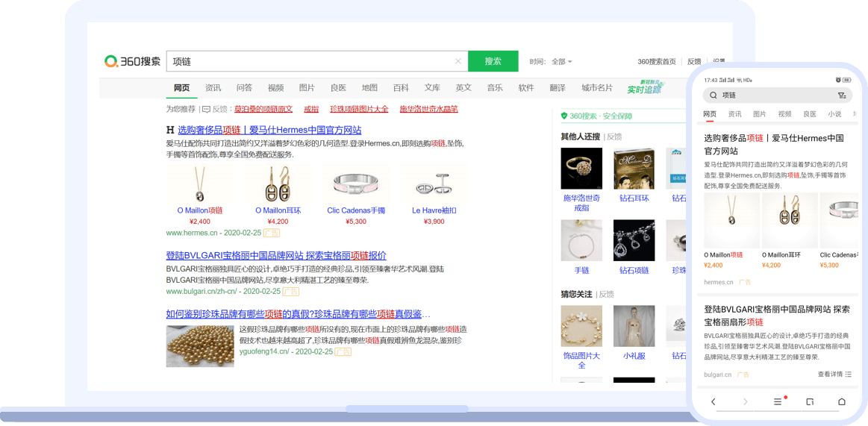Open the phone browser menu icon
Viewport: 868px width, 426px height.
pos(778,401)
